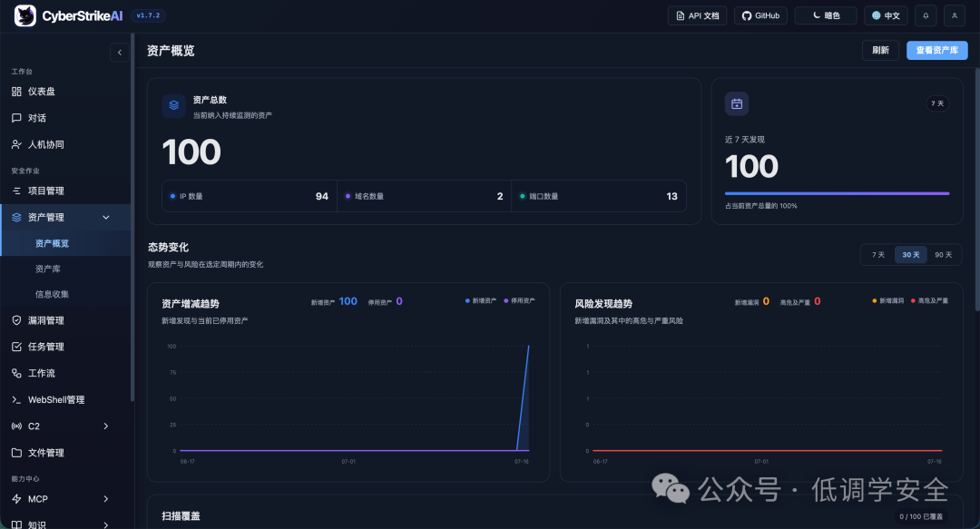Select the 7 天 time range option
Viewport: 980px width, 529px height.
pyautogui.click(x=878, y=255)
